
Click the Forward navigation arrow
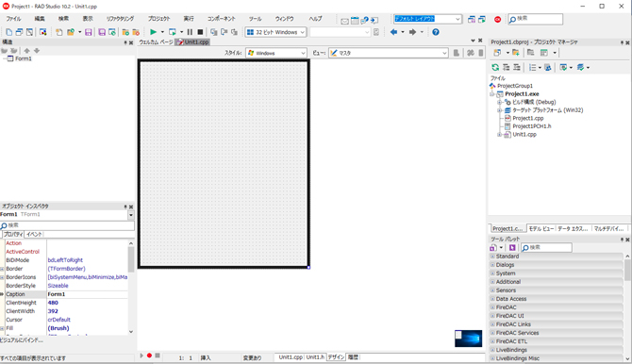pos(412,32)
